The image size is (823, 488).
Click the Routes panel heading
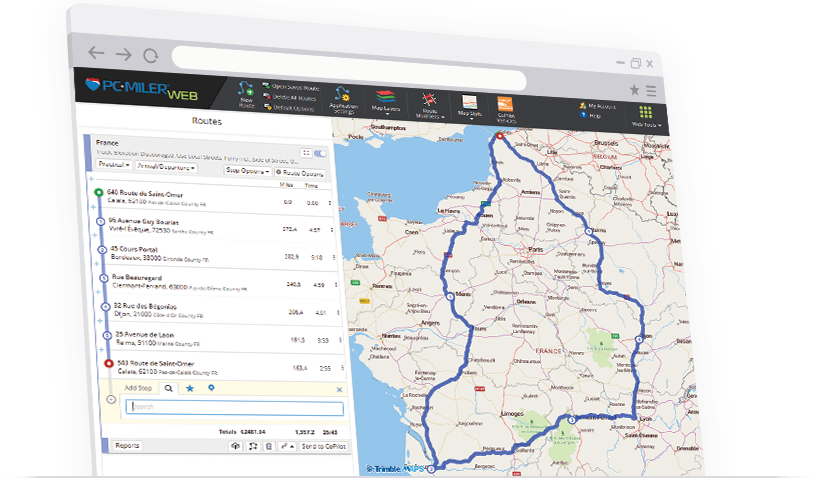[207, 121]
